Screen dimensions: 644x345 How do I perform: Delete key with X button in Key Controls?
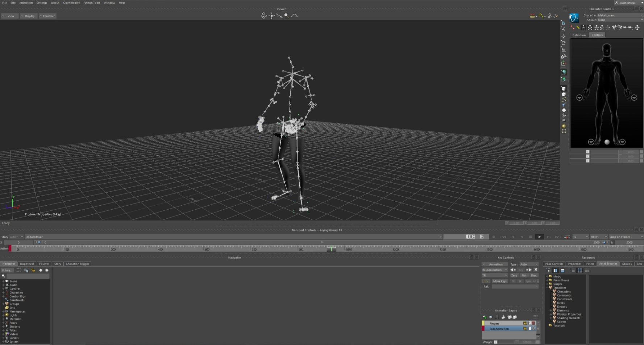coord(536,270)
